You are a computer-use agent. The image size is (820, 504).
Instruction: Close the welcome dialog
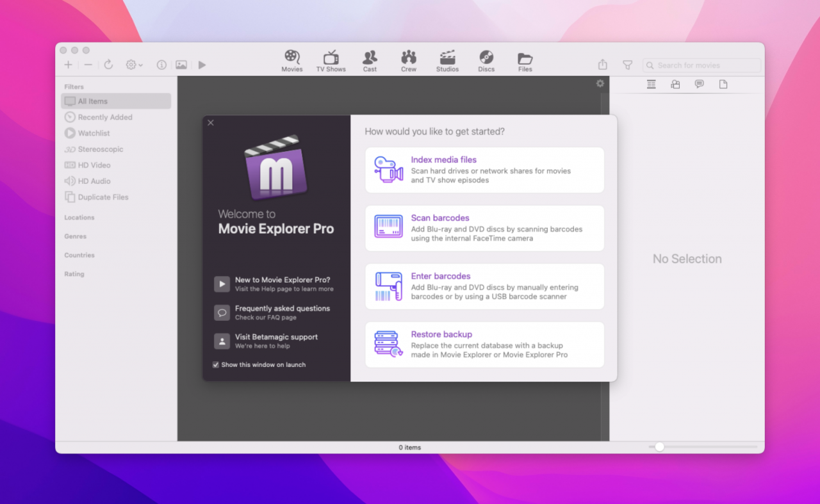(x=211, y=123)
